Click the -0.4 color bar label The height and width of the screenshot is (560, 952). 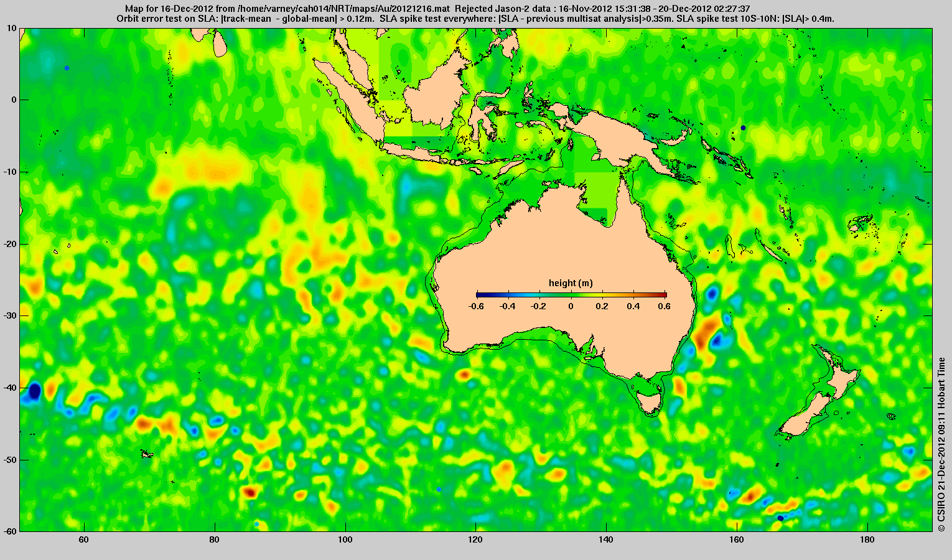(x=508, y=306)
